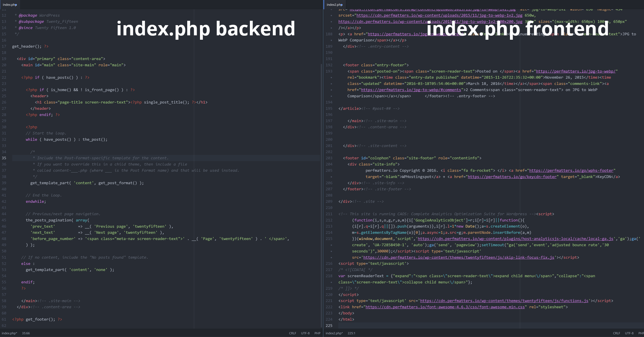The image size is (644, 337).
Task: Click get_template_part 'content', get_post_format() line
Action: pyautogui.click(x=87, y=183)
